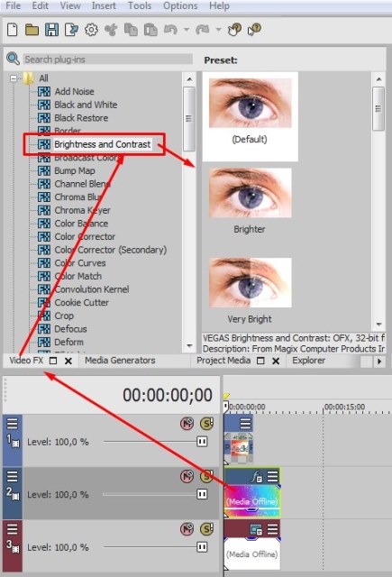The width and height of the screenshot is (392, 577).
Task: Open the Undo history dropdown arrow
Action: pyautogui.click(x=187, y=30)
